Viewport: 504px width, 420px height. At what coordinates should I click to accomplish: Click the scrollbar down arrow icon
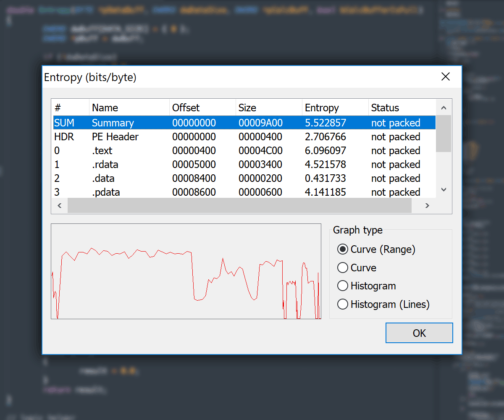(x=444, y=189)
